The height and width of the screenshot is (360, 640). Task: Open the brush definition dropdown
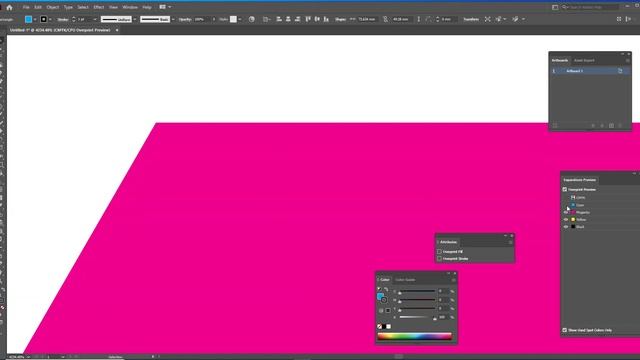click(173, 19)
